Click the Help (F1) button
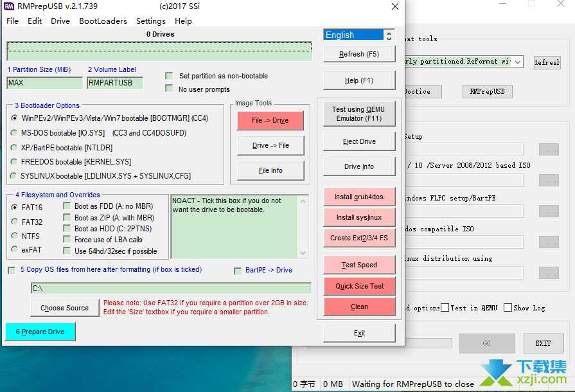Image resolution: width=575 pixels, height=392 pixels. [x=359, y=81]
